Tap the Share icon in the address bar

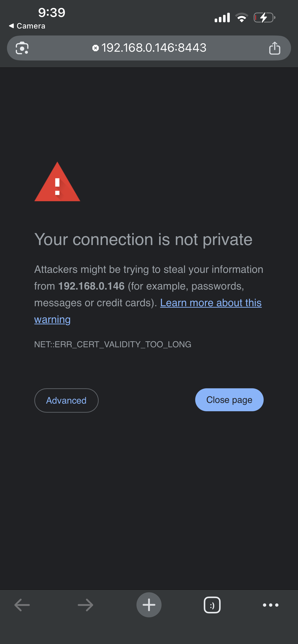click(x=275, y=48)
